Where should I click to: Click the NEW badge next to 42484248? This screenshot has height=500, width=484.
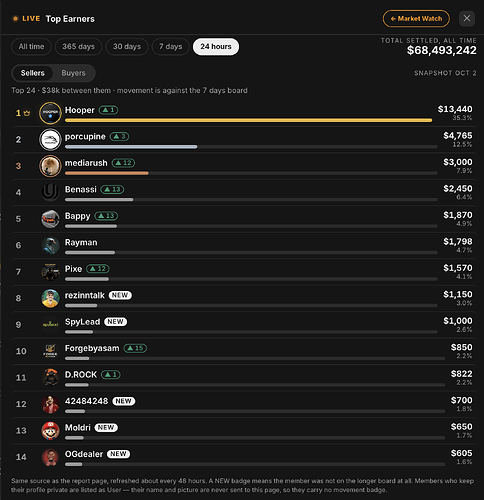(x=124, y=401)
